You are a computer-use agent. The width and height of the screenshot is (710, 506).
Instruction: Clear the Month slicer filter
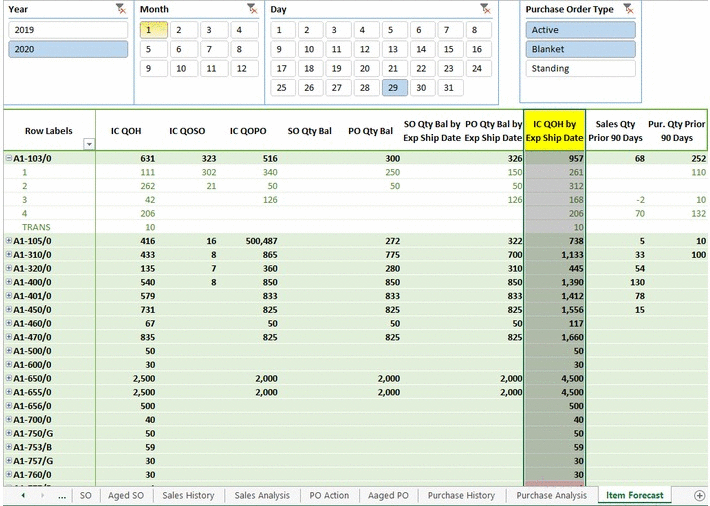click(x=252, y=9)
